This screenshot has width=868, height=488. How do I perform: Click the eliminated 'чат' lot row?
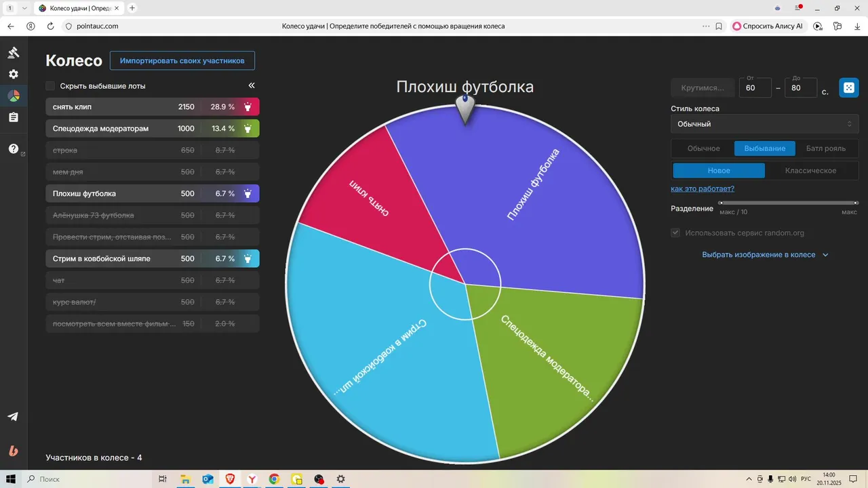point(153,281)
